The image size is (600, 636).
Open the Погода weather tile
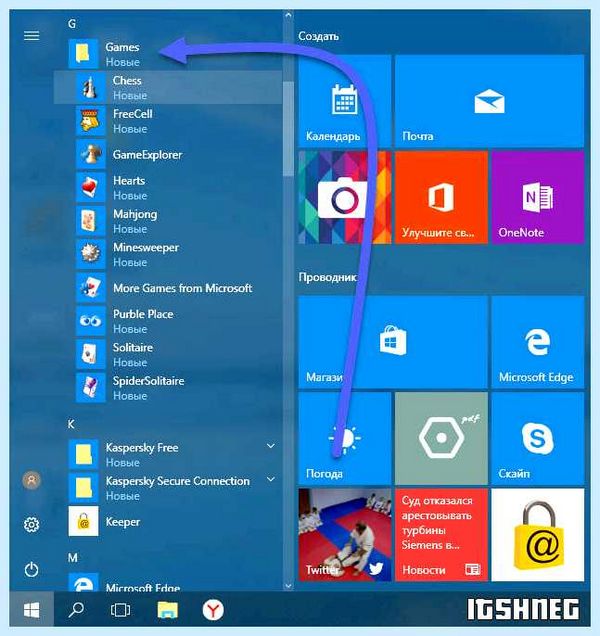click(345, 438)
